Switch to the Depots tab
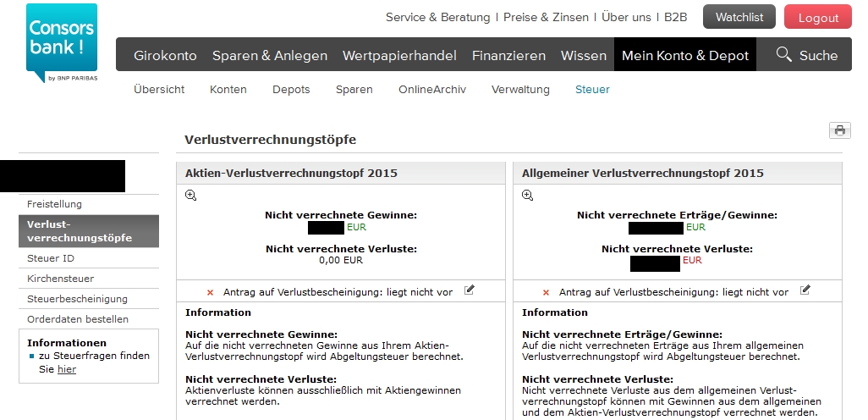 click(x=291, y=89)
